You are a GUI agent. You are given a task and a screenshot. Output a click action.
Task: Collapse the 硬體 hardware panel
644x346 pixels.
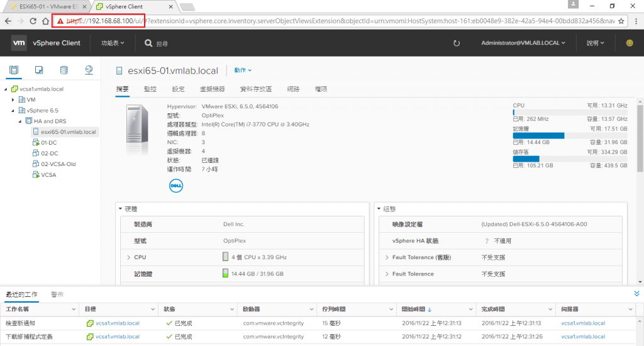click(x=120, y=209)
